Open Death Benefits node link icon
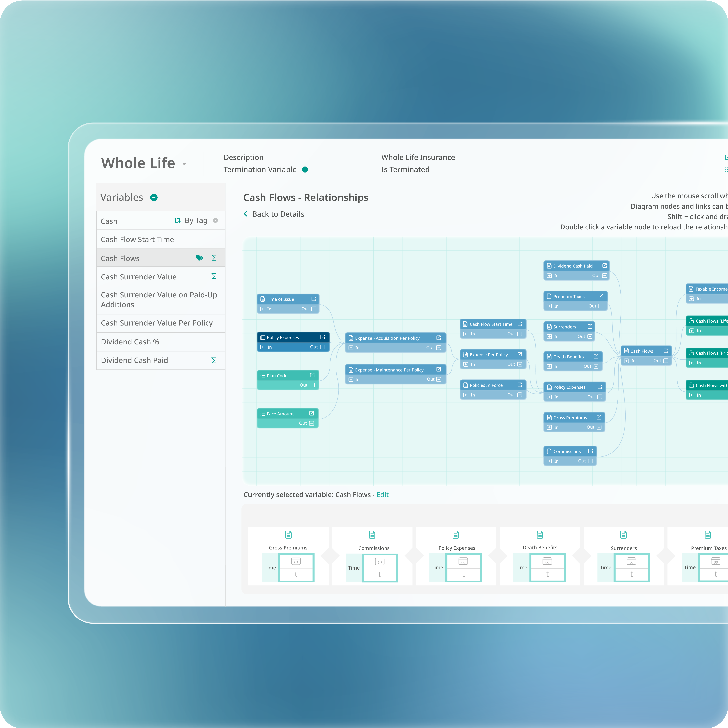The height and width of the screenshot is (728, 728). 596,356
